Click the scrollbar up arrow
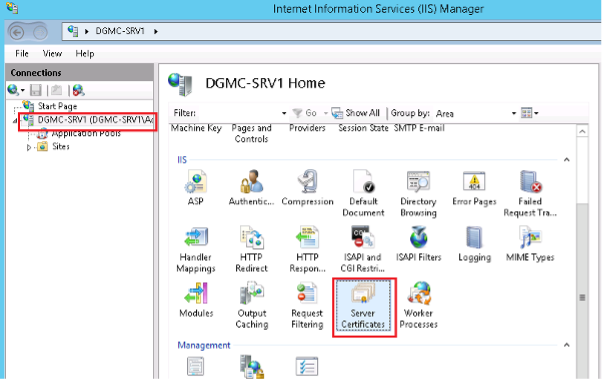The width and height of the screenshot is (602, 380). click(582, 132)
